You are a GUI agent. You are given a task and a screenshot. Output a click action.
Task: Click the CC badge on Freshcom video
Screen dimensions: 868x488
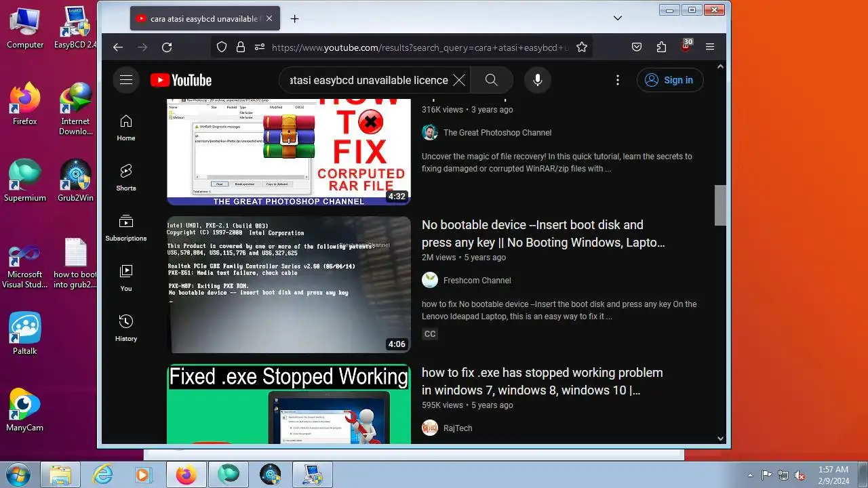pyautogui.click(x=430, y=334)
